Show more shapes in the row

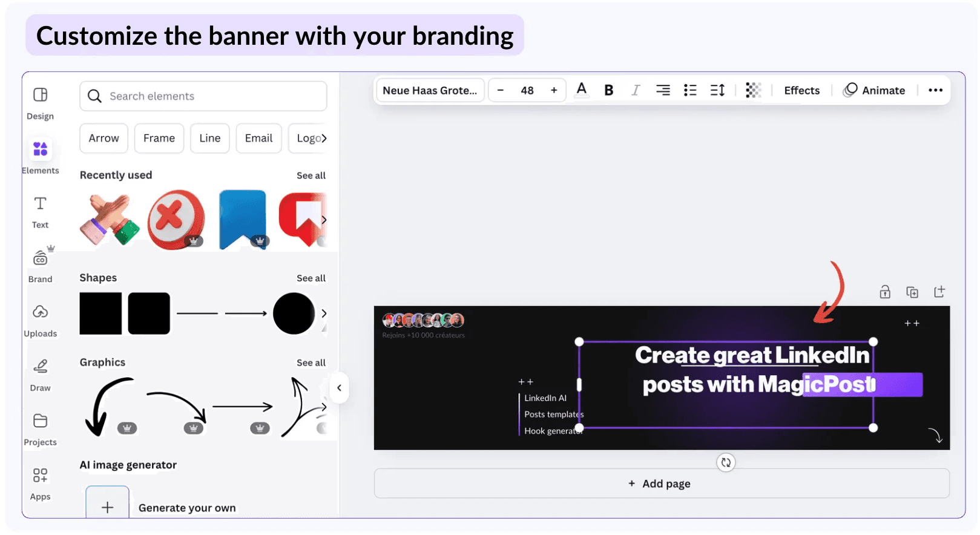pos(324,313)
